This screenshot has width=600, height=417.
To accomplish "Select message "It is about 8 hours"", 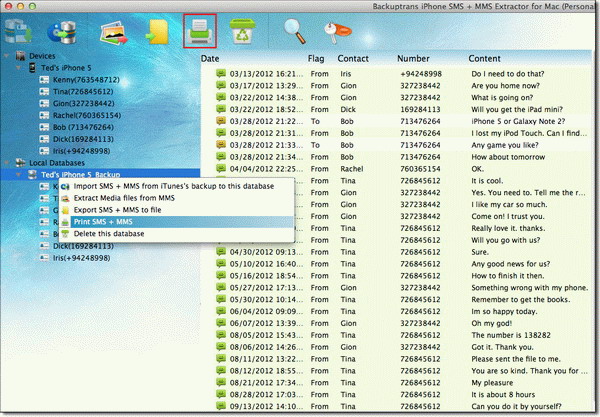I will 503,394.
